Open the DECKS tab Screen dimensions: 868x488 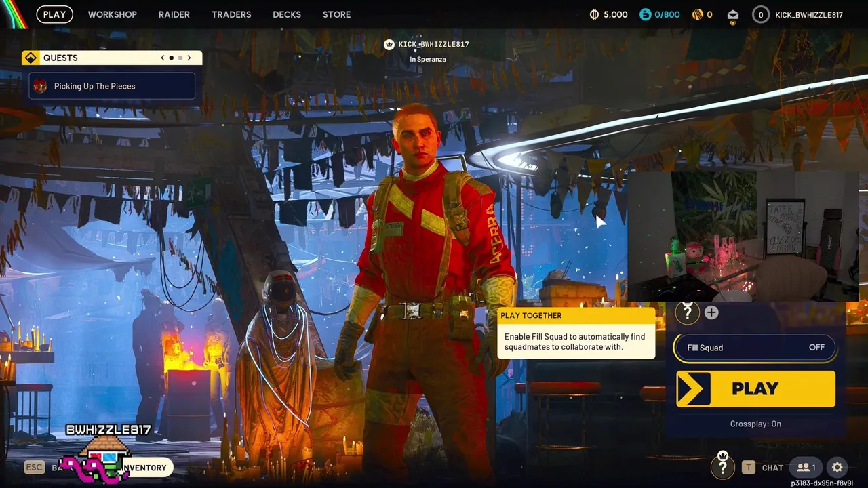(287, 14)
